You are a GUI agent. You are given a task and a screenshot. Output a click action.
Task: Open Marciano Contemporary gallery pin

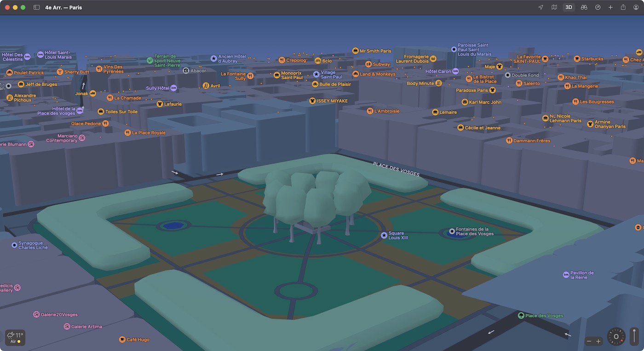(x=82, y=138)
